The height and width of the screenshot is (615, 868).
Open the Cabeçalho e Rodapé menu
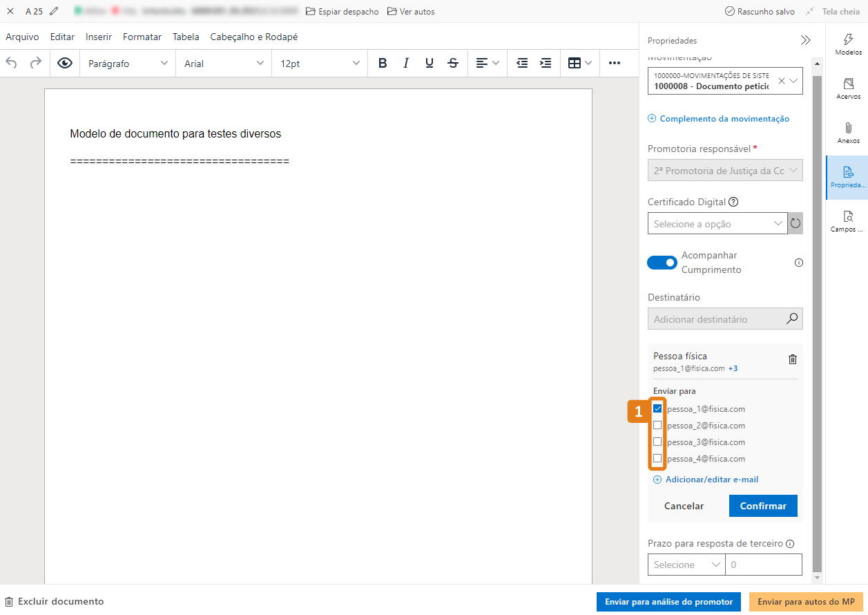(x=253, y=37)
